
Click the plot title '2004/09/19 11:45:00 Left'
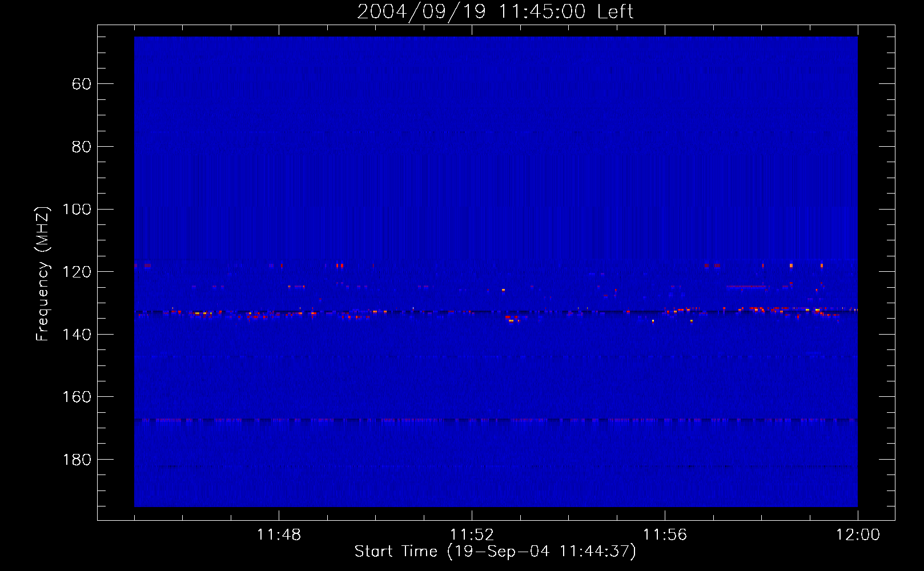[x=495, y=11]
